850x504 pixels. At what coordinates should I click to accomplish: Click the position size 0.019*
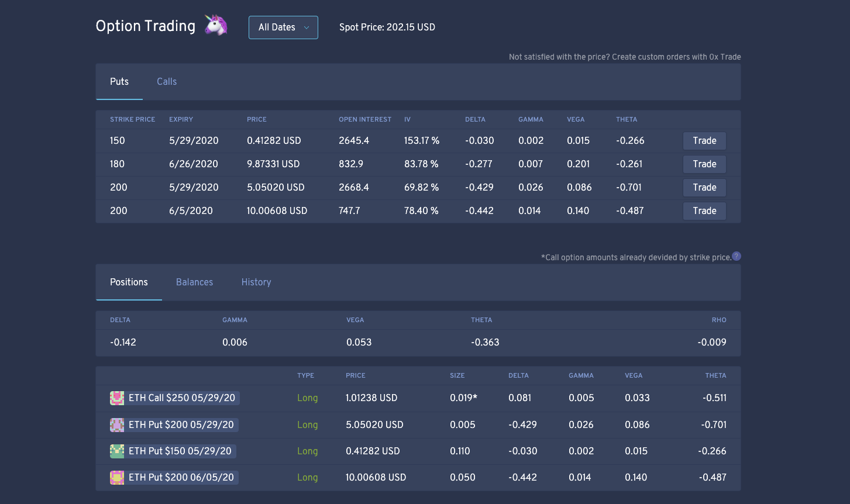tap(463, 398)
